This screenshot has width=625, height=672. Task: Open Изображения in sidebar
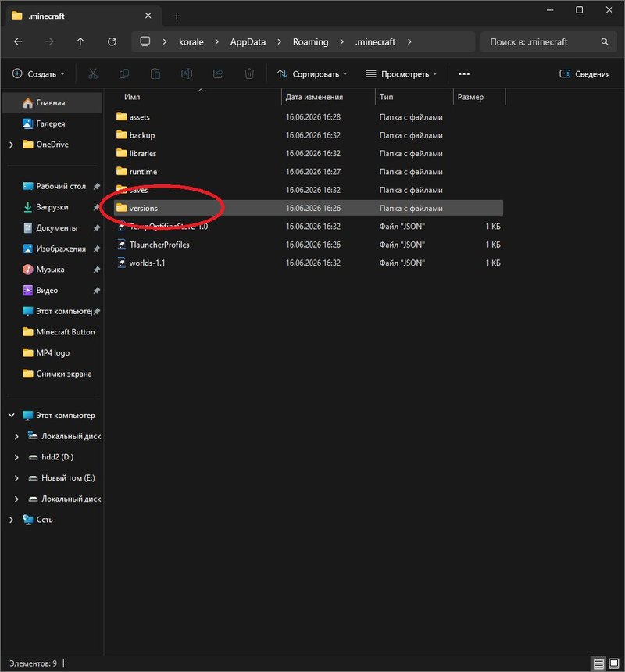(52, 248)
